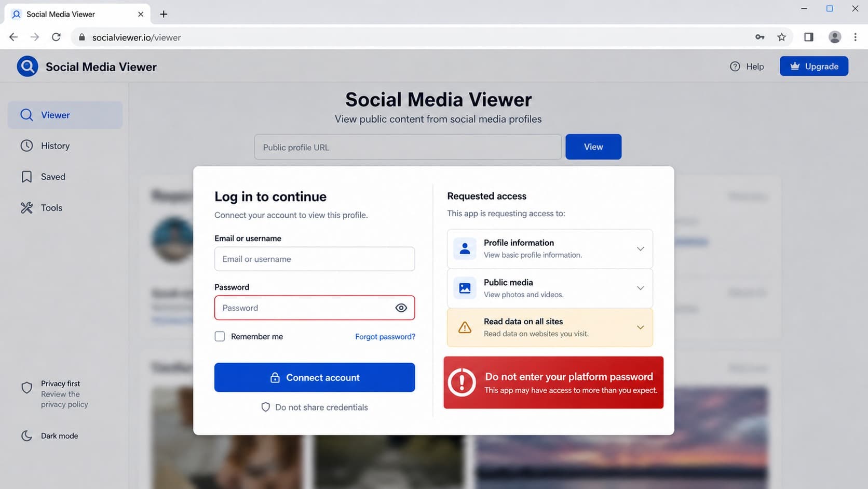The width and height of the screenshot is (868, 489).
Task: Click the red alert exclamation icon
Action: pos(462,382)
